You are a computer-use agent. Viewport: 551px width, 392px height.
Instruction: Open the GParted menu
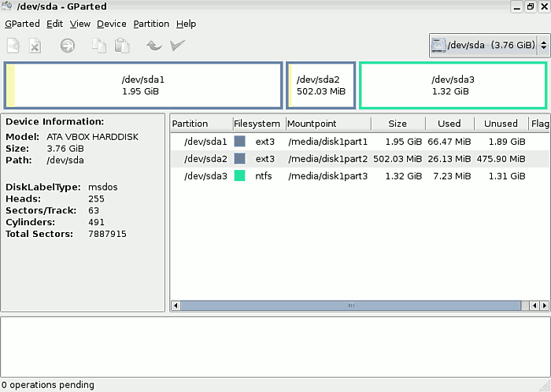(22, 24)
